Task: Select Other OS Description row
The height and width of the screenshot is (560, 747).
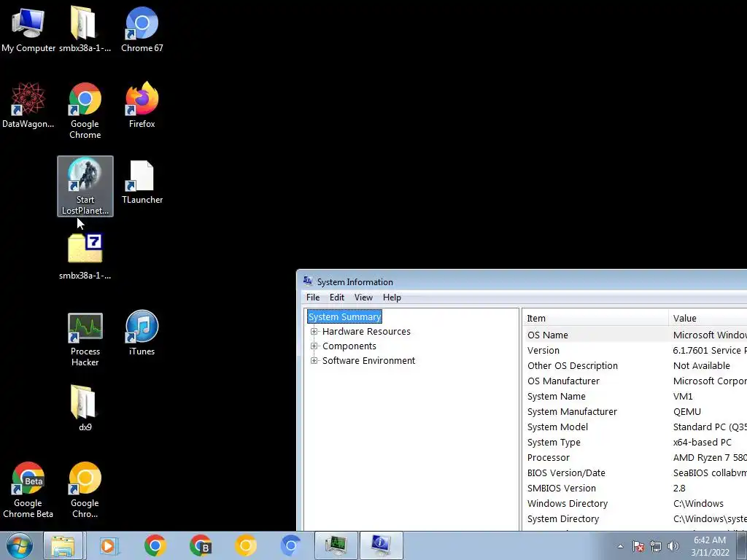Action: (635, 366)
